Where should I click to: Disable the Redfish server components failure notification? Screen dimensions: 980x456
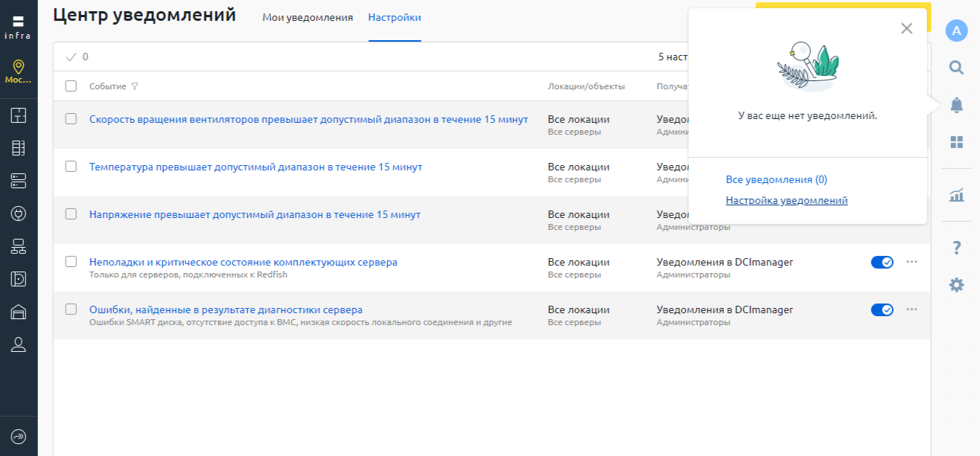pyautogui.click(x=882, y=262)
